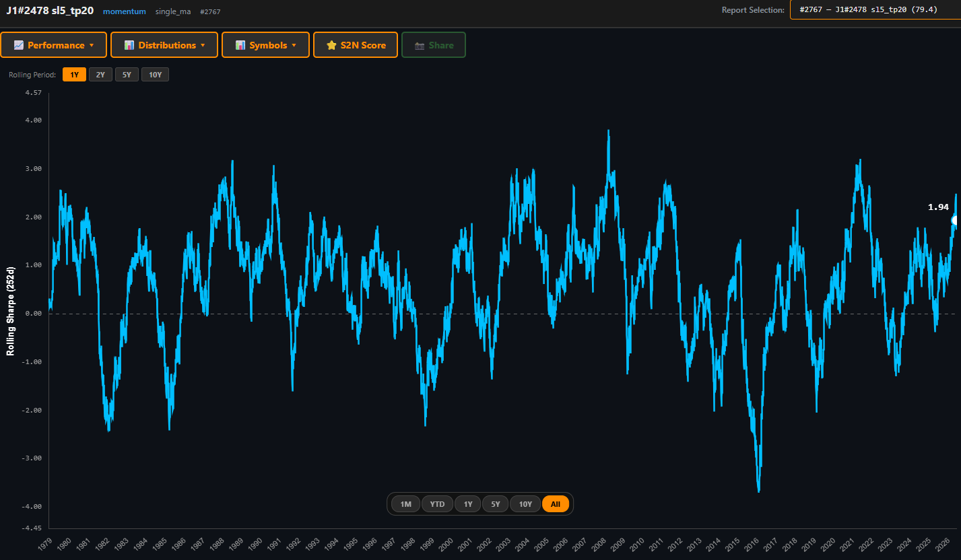961x560 pixels.
Task: Select the All chart range
Action: click(x=556, y=504)
